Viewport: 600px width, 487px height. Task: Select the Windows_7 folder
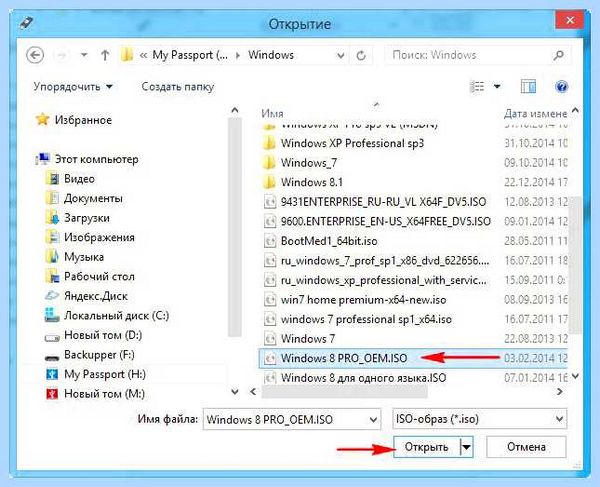(x=309, y=163)
